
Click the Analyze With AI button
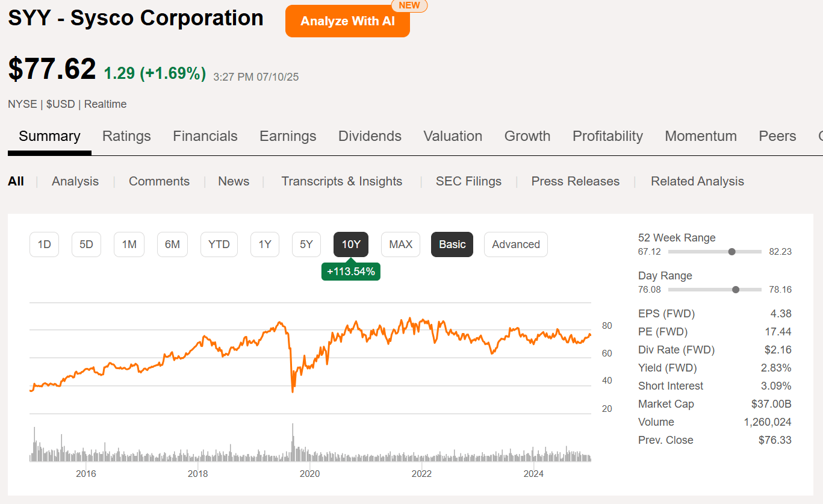tap(347, 21)
